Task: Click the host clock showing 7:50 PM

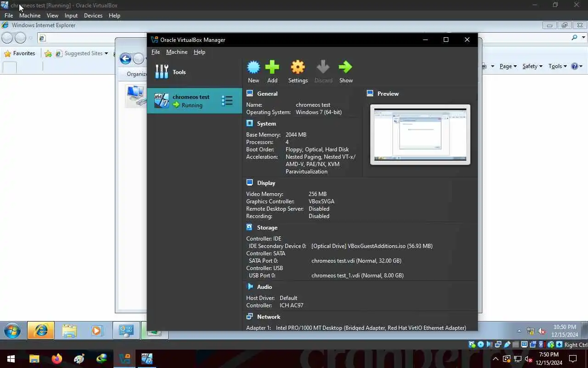Action: tap(548, 358)
